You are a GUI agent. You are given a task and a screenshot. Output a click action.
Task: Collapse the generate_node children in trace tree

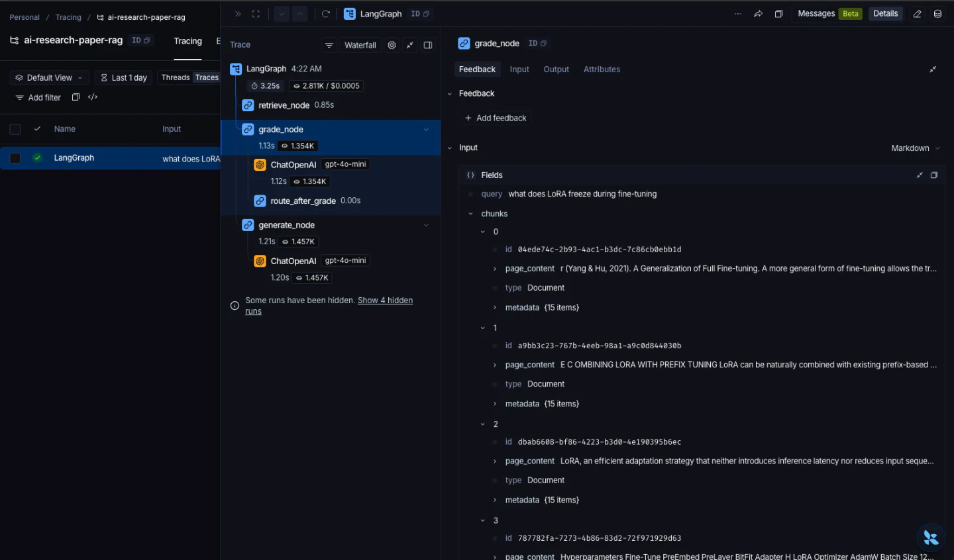coord(426,225)
